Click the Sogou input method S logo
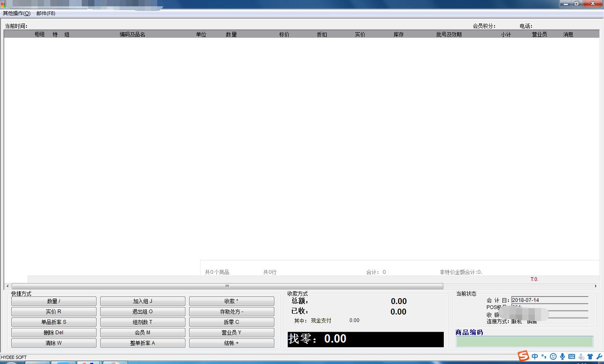 [523, 356]
